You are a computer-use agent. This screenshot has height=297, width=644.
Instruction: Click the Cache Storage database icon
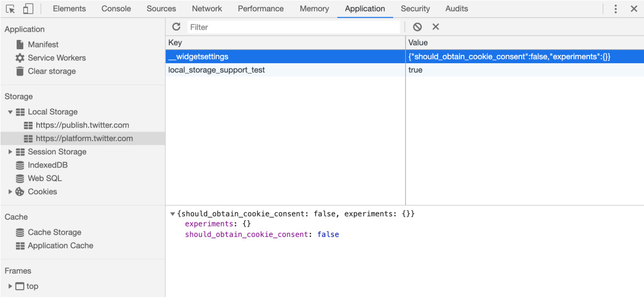(x=20, y=232)
